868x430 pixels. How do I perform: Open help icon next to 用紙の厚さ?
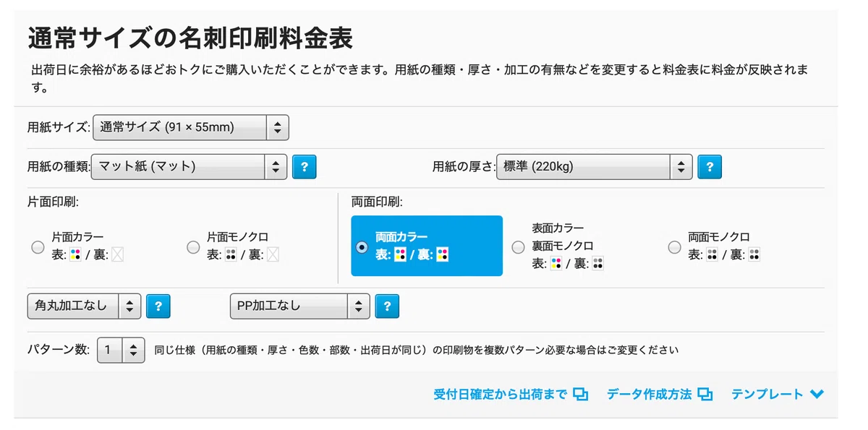pyautogui.click(x=710, y=167)
